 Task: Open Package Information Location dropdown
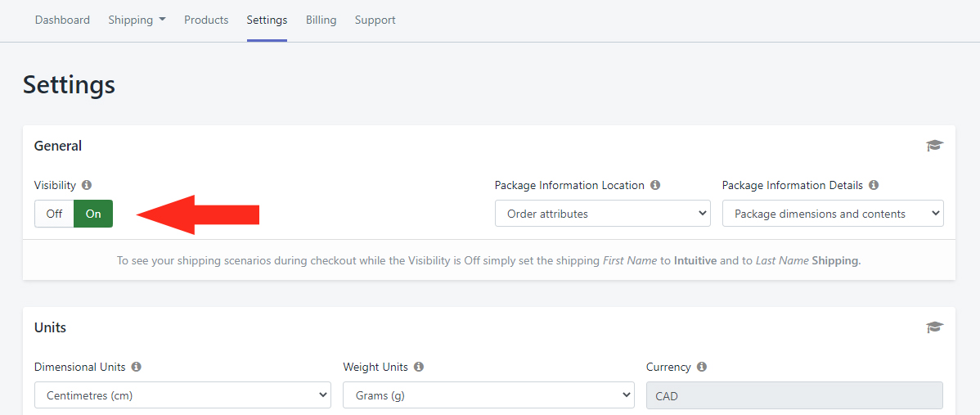602,214
